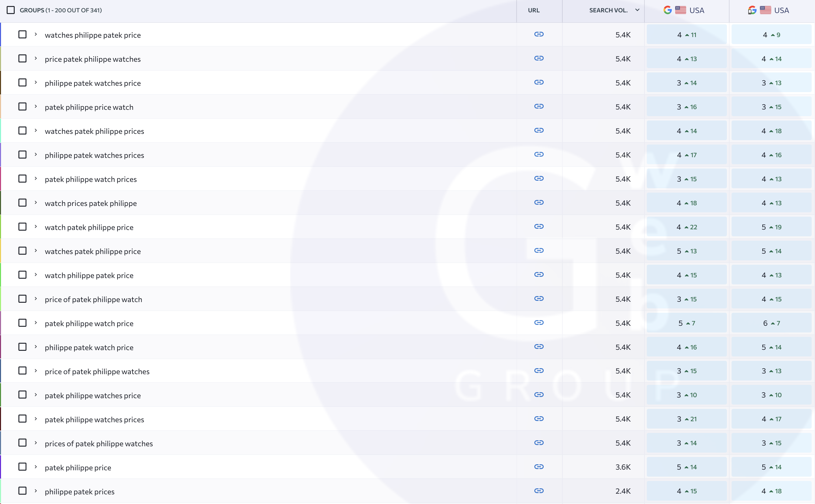This screenshot has width=815, height=504.
Task: Click the Google mobile USA column header
Action: click(x=769, y=10)
